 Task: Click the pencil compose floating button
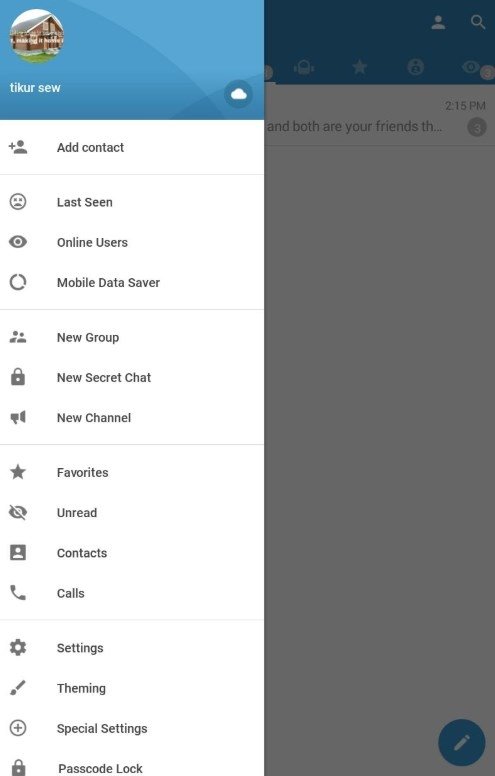click(462, 742)
